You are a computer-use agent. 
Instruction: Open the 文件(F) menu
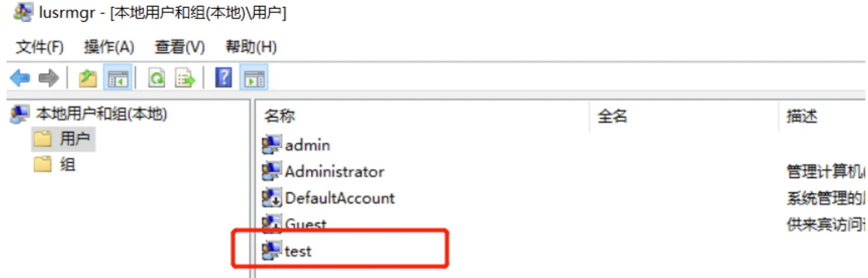click(40, 47)
